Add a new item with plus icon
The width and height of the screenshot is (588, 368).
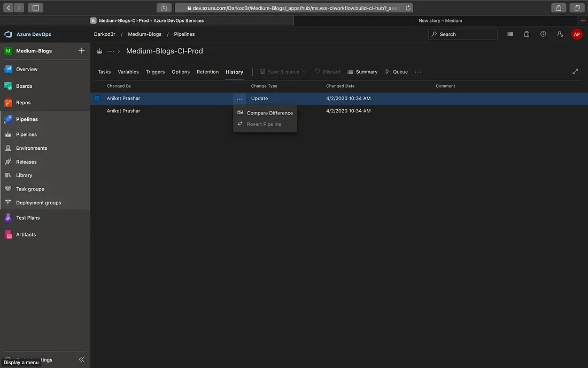(81, 51)
